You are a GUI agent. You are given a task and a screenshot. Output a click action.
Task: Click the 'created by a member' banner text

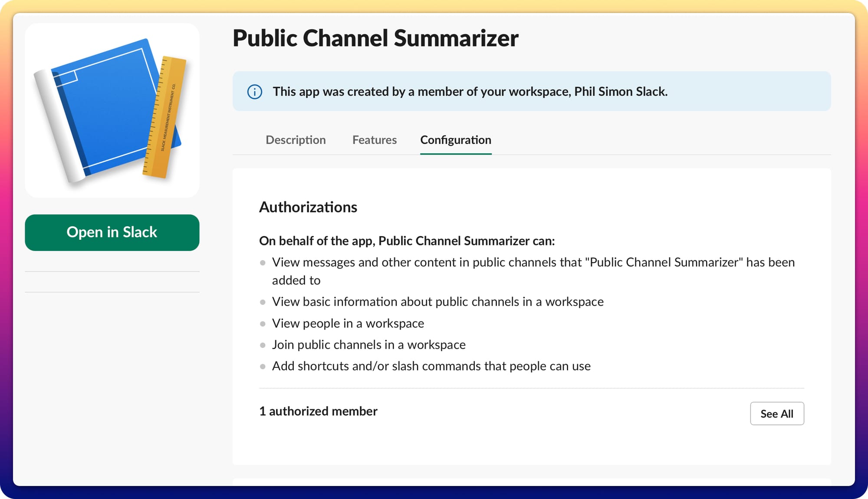tap(470, 92)
